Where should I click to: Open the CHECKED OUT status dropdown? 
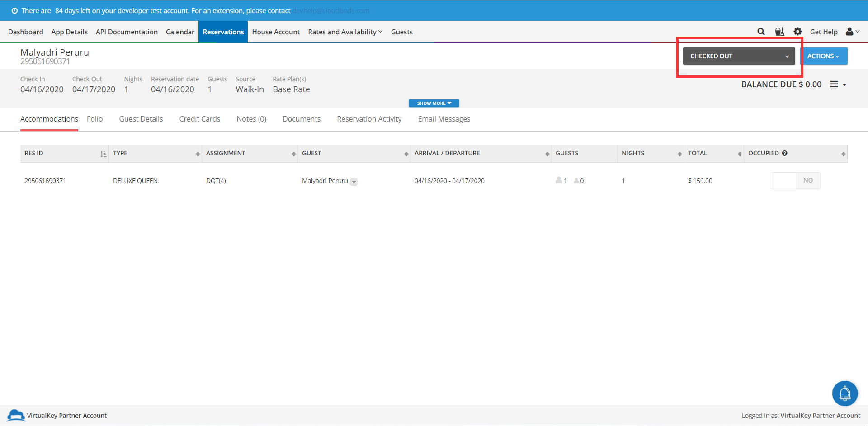point(739,56)
